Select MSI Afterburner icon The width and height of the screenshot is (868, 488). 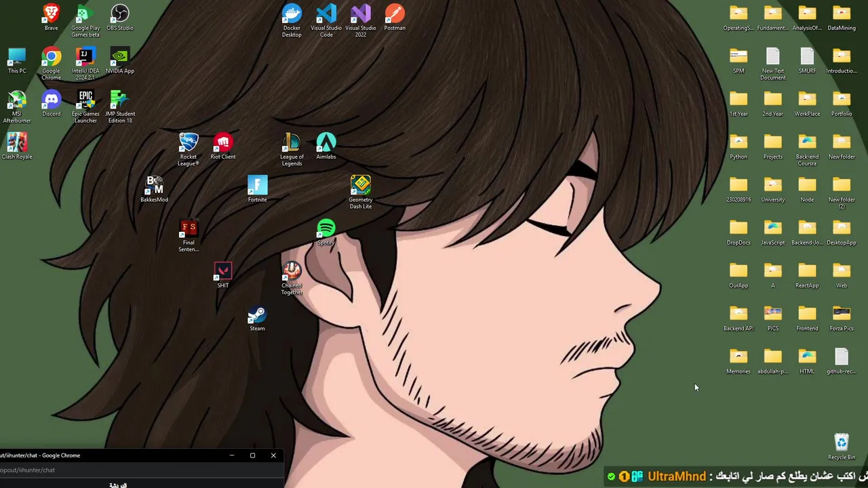click(x=17, y=106)
